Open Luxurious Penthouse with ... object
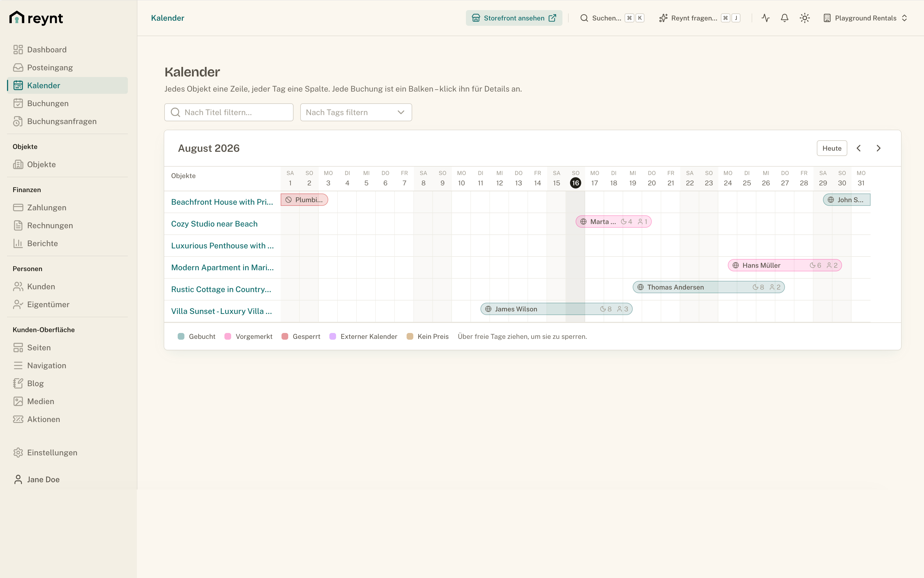This screenshot has height=578, width=924. [222, 245]
